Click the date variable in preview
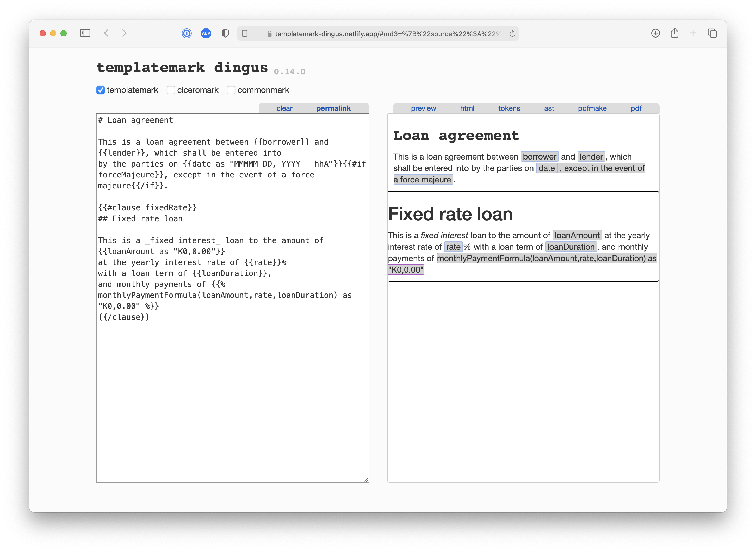 (x=546, y=168)
